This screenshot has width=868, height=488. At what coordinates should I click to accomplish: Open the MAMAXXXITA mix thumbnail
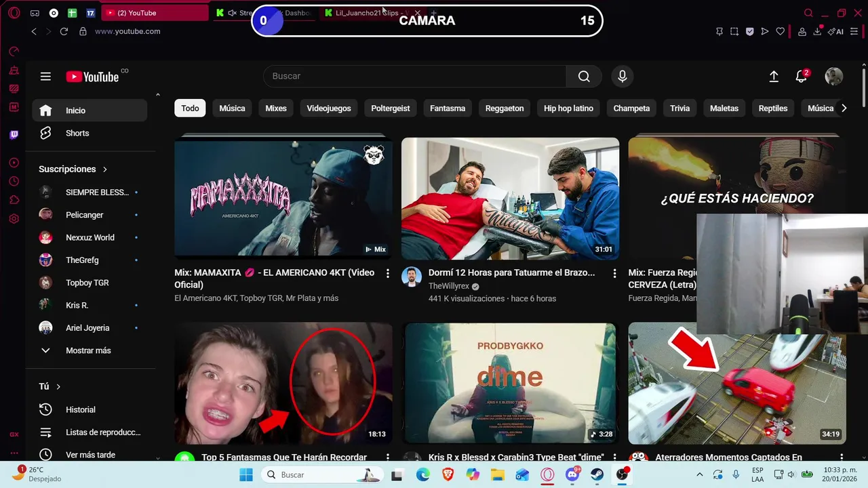[x=283, y=199]
